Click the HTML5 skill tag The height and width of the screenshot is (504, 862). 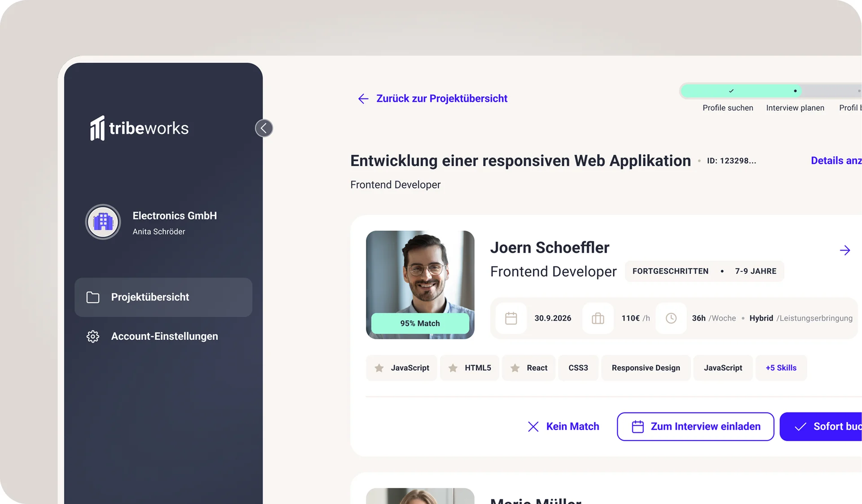coord(469,368)
